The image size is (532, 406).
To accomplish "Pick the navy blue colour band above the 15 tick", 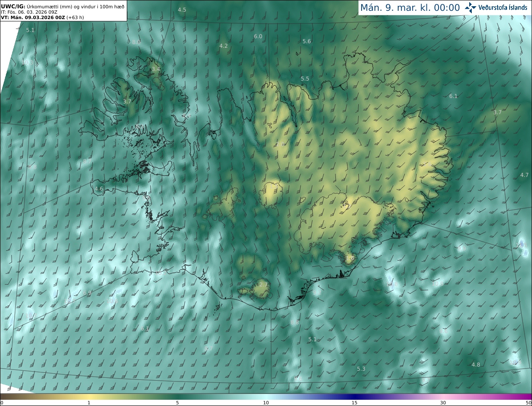I will tap(355, 396).
